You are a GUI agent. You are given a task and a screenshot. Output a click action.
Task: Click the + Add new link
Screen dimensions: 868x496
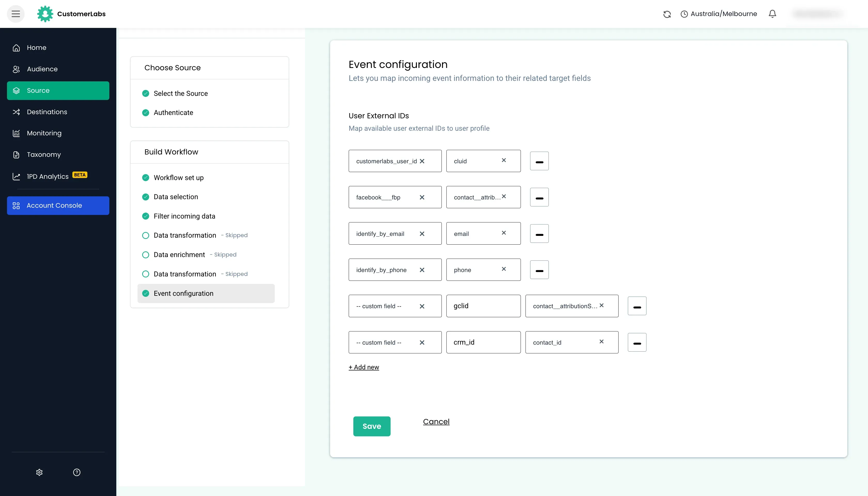364,367
